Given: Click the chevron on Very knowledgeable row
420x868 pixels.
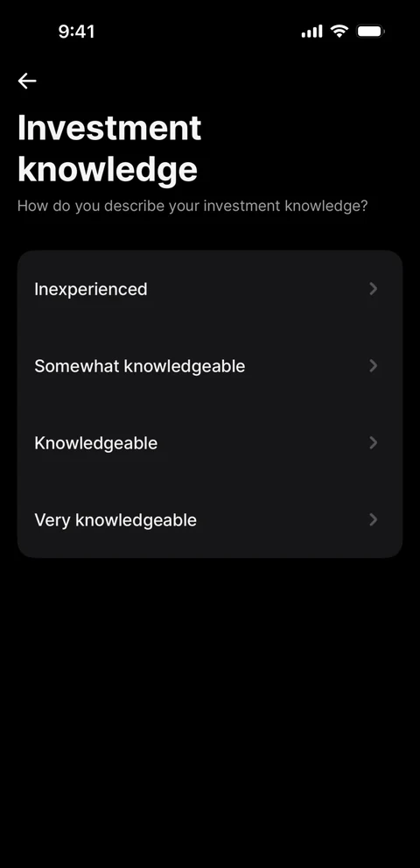Looking at the screenshot, I should 374,519.
